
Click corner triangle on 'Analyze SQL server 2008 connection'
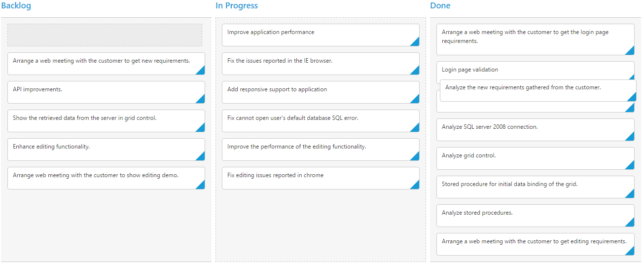point(631,138)
